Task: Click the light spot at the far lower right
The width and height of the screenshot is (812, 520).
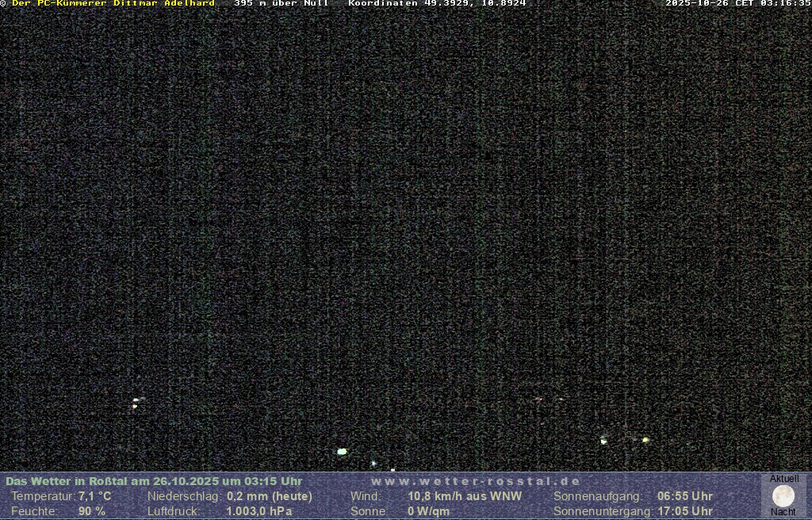Action: (645, 439)
